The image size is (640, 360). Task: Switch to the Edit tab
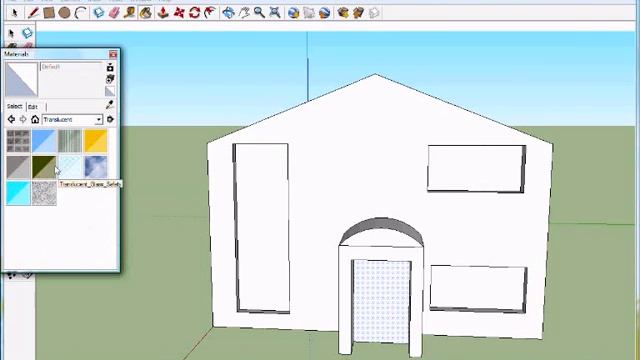pos(33,107)
